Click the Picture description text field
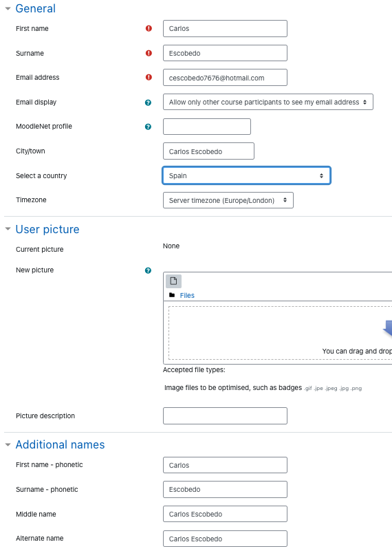This screenshot has width=392, height=551. coord(225,415)
